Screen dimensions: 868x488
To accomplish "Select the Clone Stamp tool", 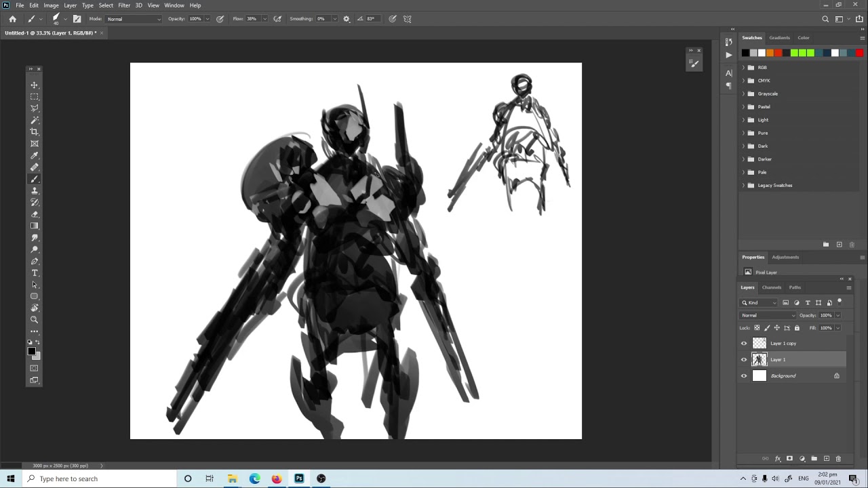I will click(x=35, y=190).
